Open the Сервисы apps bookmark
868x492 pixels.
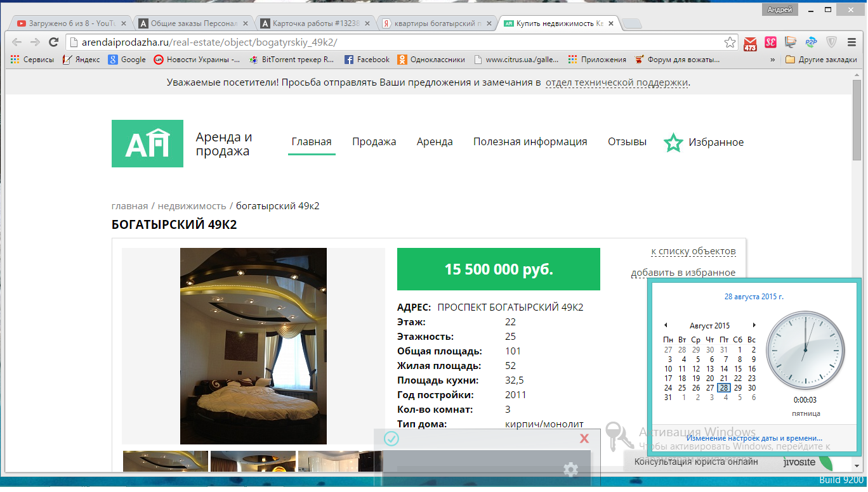[32, 60]
